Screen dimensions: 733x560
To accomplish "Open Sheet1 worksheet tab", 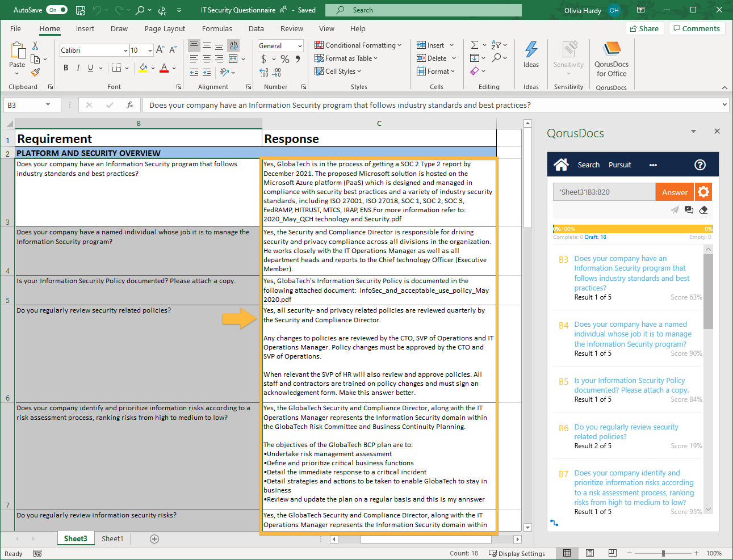I will (112, 539).
